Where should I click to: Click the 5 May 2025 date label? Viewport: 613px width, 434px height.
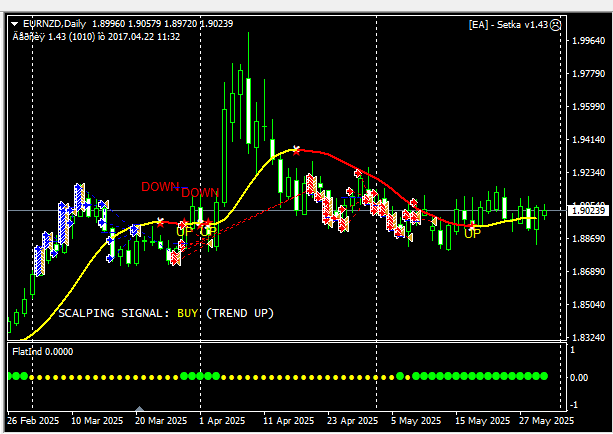416,421
